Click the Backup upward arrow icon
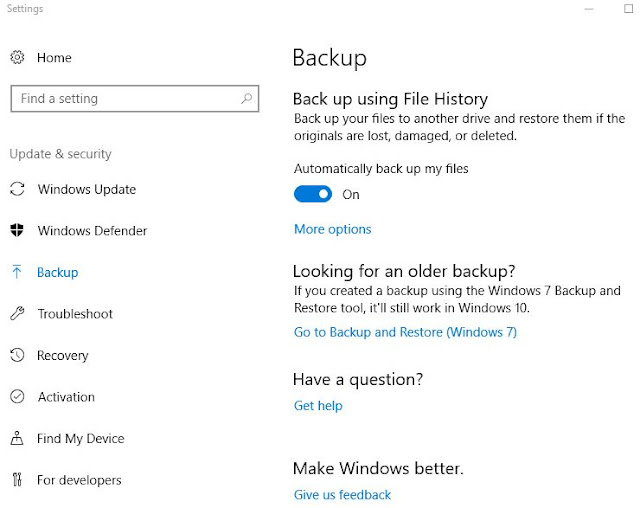This screenshot has height=508, width=640. click(17, 272)
